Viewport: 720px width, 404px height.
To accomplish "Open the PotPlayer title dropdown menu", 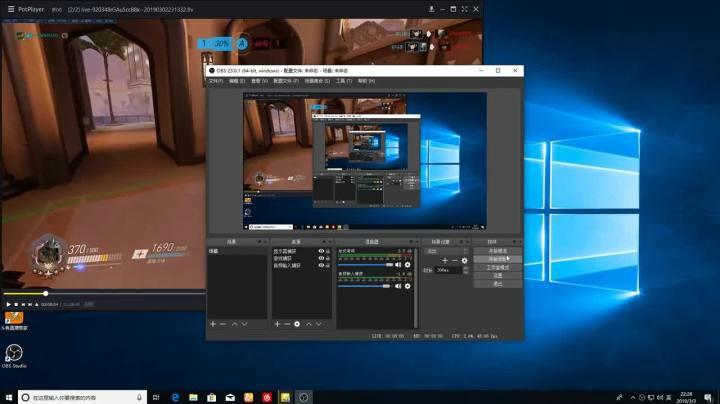I will [30, 9].
